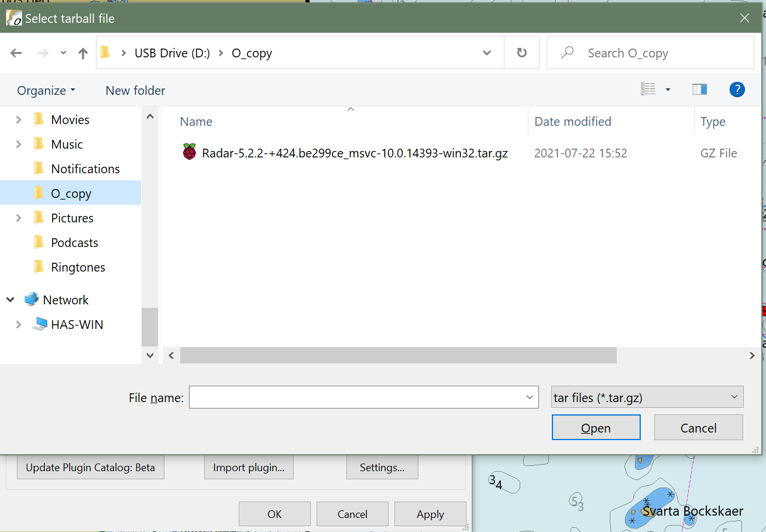Refresh the O_copy folder view

[x=521, y=52]
